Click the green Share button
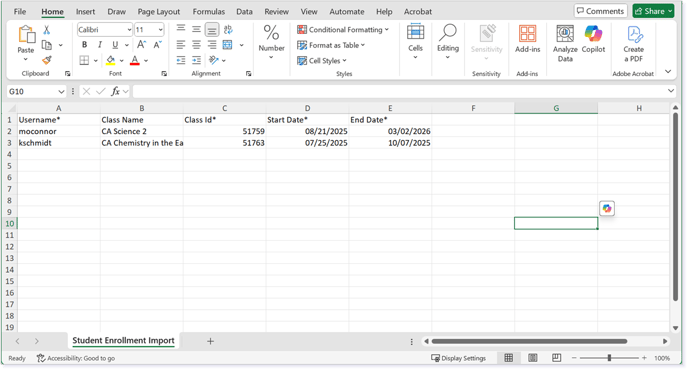Image resolution: width=688 pixels, height=370 pixels. [x=653, y=11]
